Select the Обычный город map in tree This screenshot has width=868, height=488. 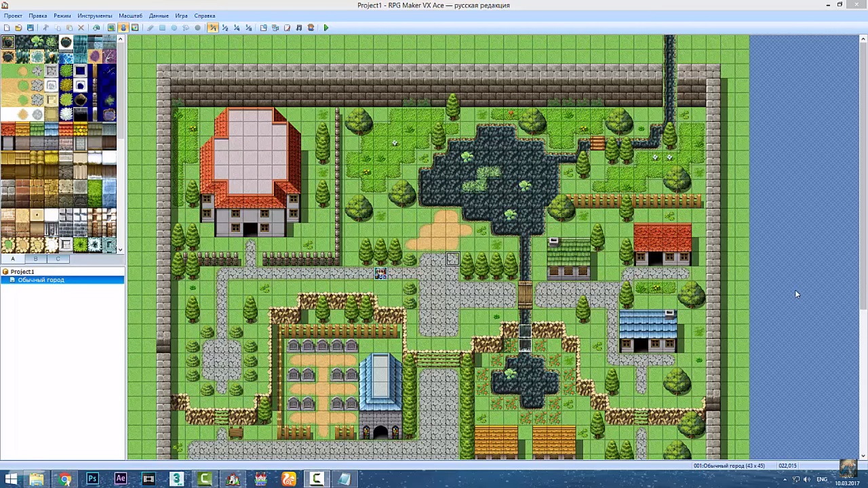(41, 280)
